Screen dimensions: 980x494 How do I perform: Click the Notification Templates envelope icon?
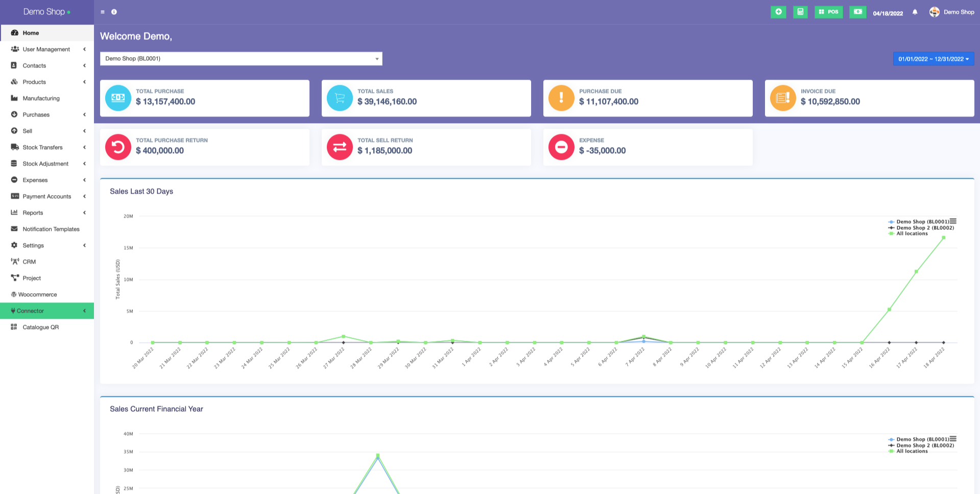14,229
